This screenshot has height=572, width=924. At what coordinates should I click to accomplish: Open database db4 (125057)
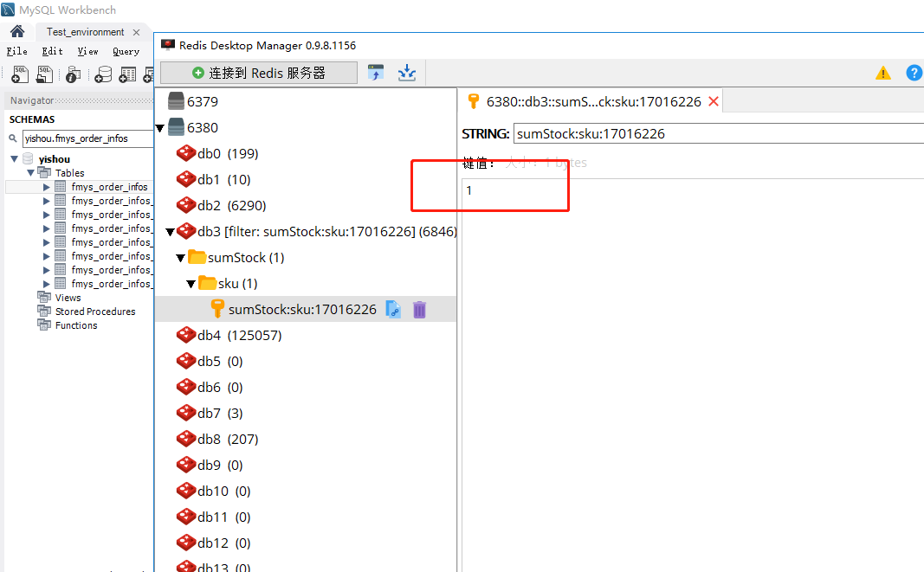tap(239, 335)
